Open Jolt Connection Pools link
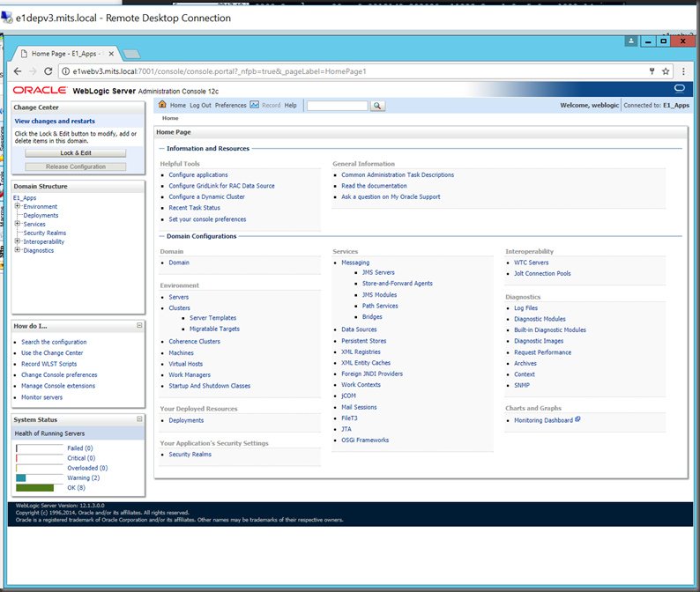The height and width of the screenshot is (592, 700). (542, 273)
